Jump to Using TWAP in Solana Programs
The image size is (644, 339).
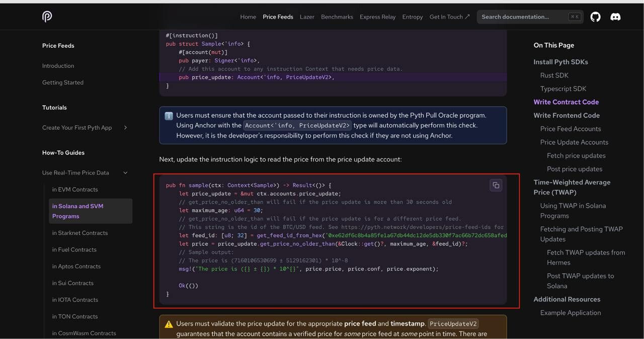[x=573, y=211]
